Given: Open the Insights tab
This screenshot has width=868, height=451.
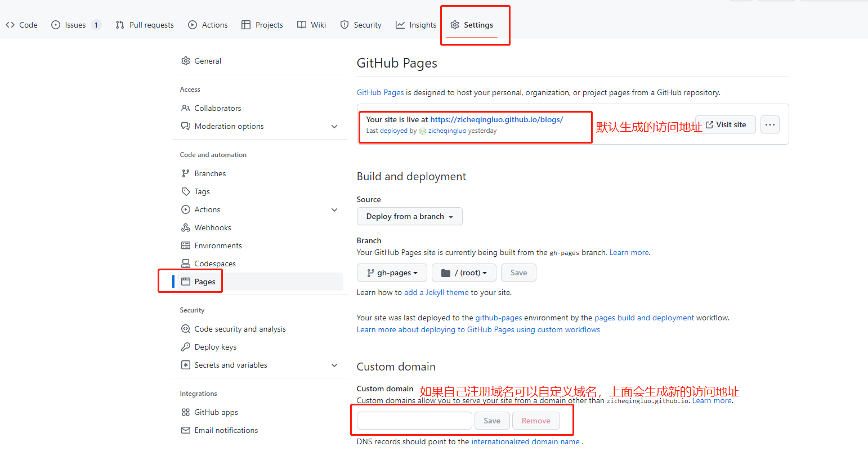Looking at the screenshot, I should coord(416,25).
